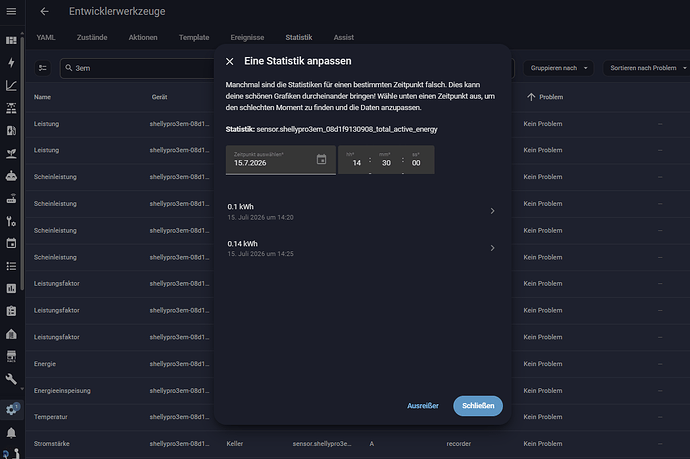Screen dimensions: 690x459
Task: Open the hamburger sidebar menu
Action: click(11, 11)
